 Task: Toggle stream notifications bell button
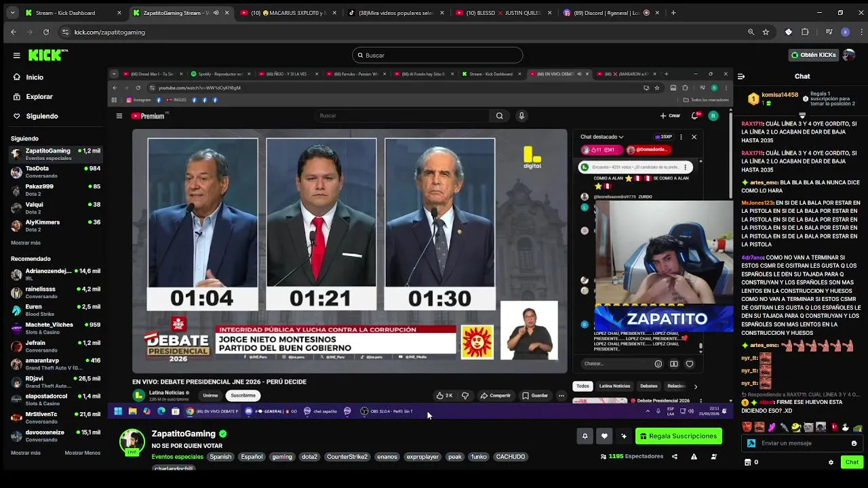(x=585, y=436)
